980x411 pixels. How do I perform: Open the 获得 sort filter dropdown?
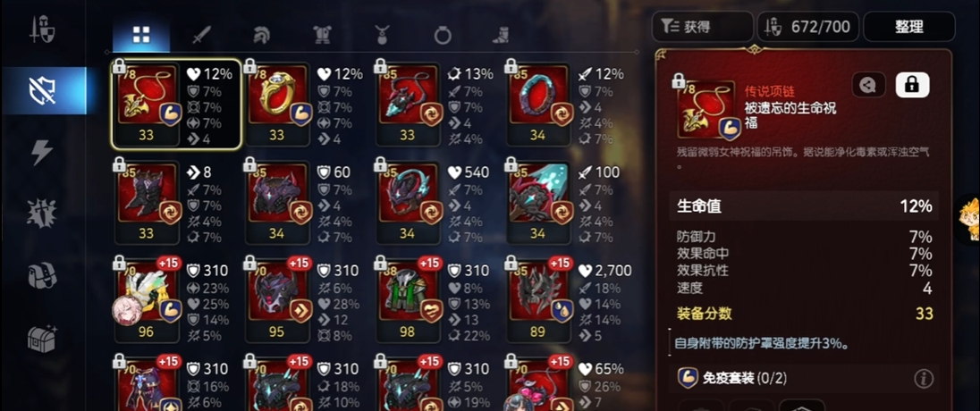[x=702, y=26]
